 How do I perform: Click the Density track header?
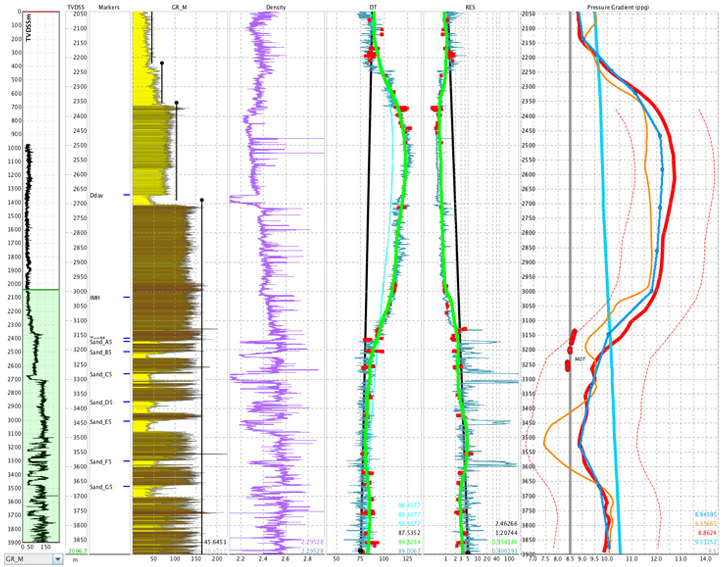[x=277, y=6]
